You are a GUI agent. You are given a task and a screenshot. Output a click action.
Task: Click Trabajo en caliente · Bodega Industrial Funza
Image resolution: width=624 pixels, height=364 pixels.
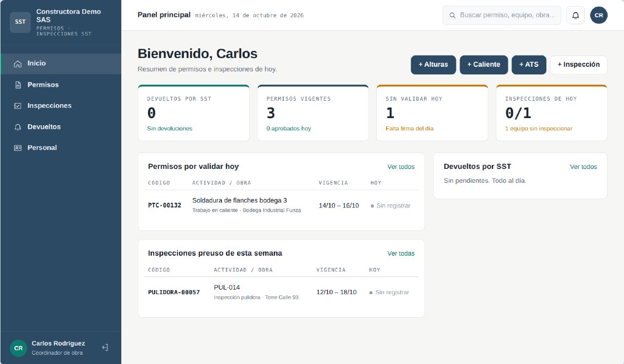pyautogui.click(x=247, y=210)
